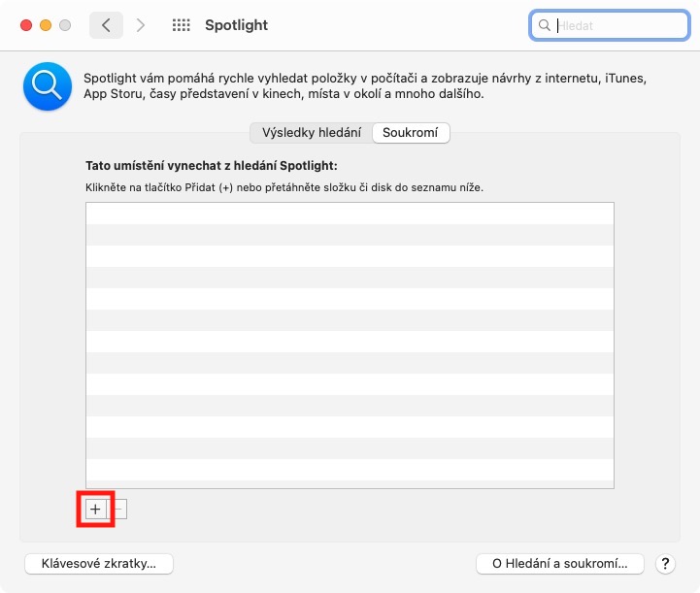
Task: Click the forward chevron navigation button
Action: [141, 25]
